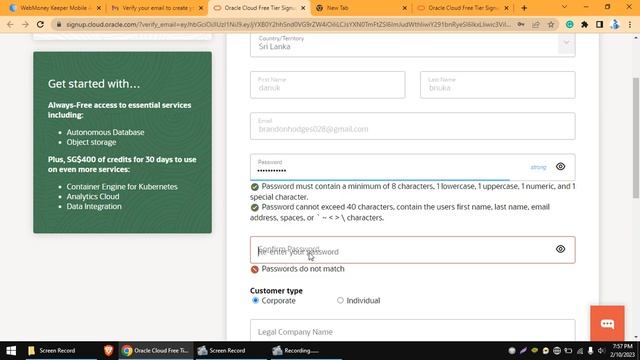The width and height of the screenshot is (640, 360).
Task: Open the green Grammarly extension icon
Action: (570, 24)
